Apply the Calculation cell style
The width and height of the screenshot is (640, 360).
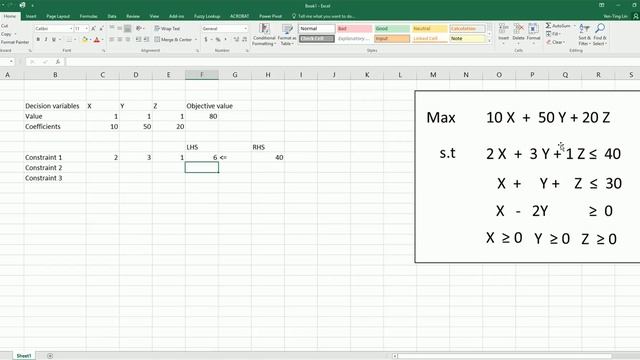click(x=467, y=29)
